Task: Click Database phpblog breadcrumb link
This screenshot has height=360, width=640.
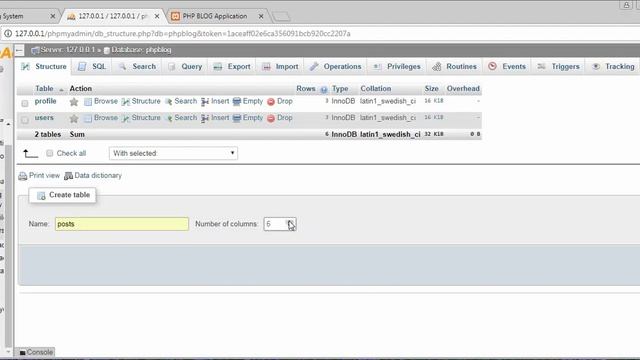Action: [141, 50]
